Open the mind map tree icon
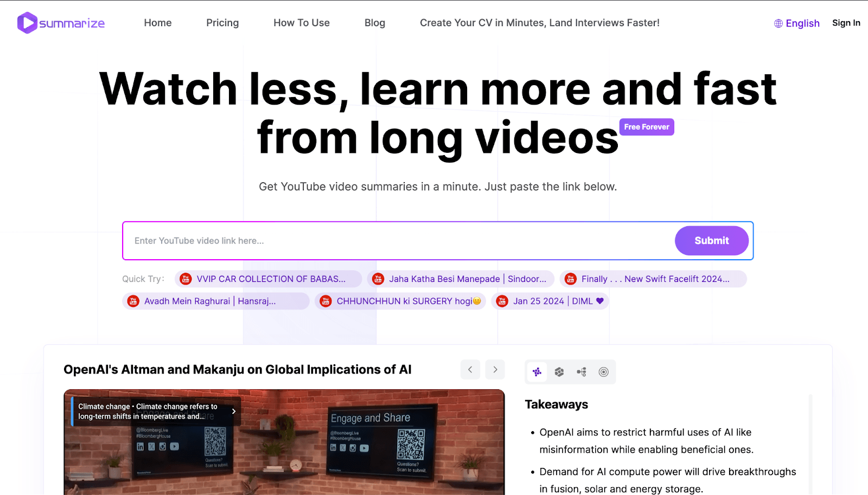Image resolution: width=868 pixels, height=495 pixels. (582, 372)
